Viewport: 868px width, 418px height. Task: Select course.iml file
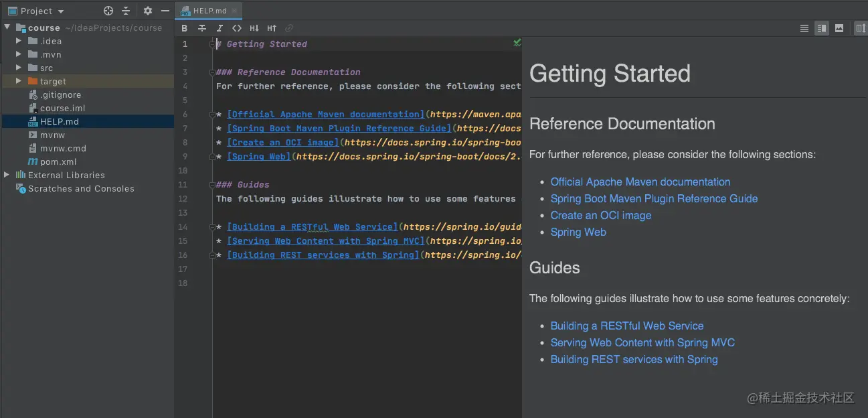62,108
